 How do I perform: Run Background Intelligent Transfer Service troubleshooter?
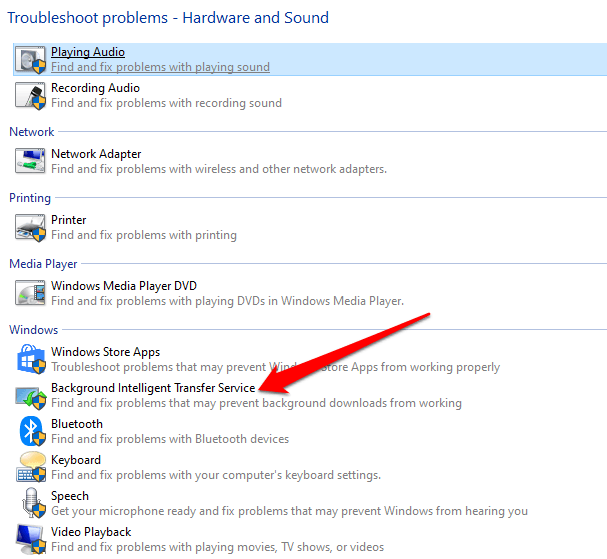pyautogui.click(x=153, y=388)
